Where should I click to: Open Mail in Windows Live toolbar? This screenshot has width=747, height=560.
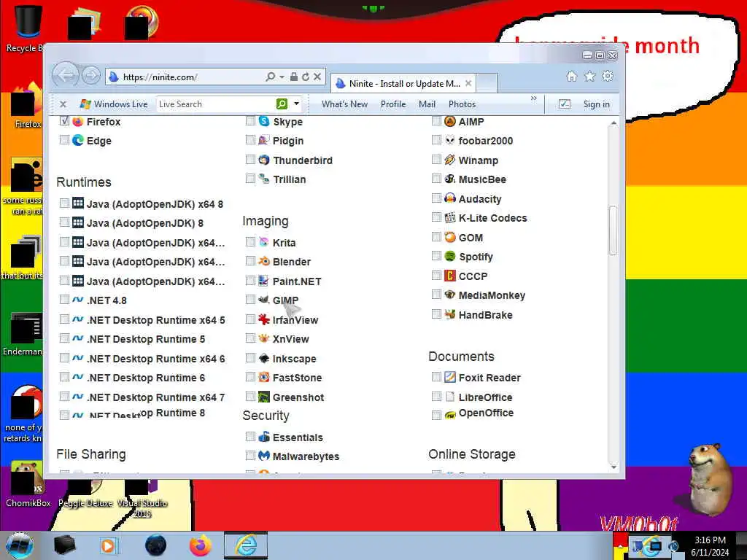[427, 104]
